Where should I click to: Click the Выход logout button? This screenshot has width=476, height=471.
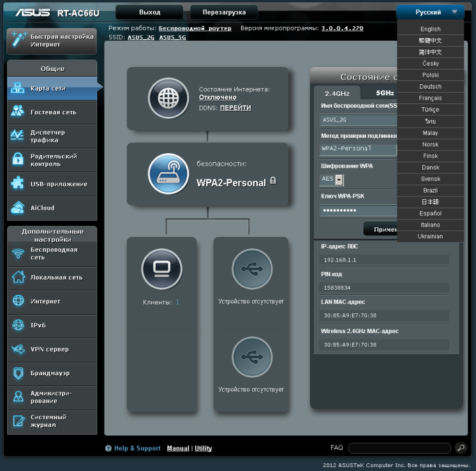click(149, 12)
